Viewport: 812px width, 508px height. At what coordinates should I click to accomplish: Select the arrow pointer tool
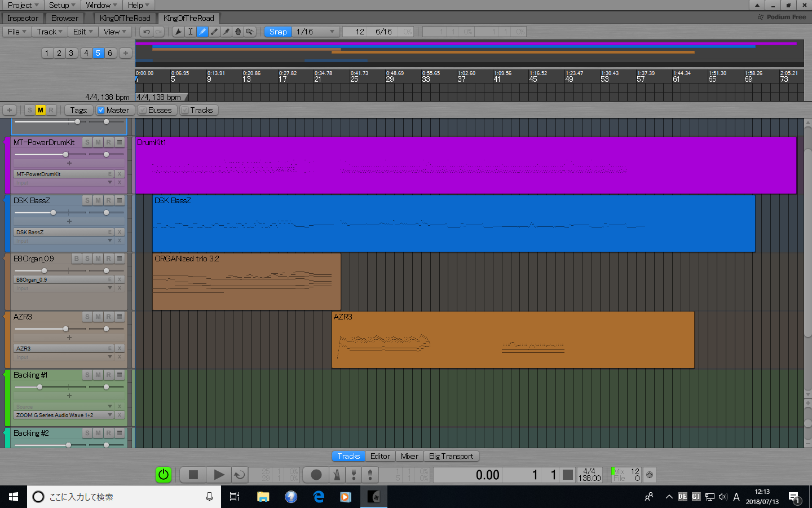point(178,32)
